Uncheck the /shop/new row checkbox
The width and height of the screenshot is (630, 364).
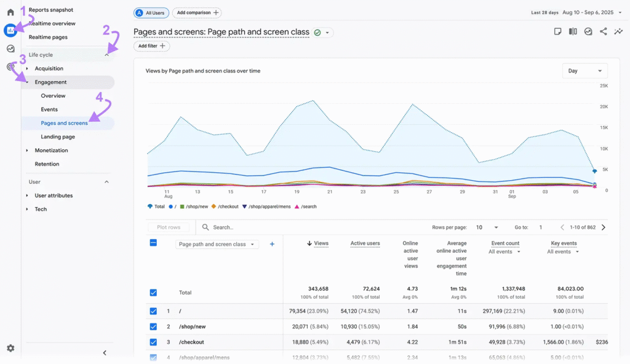coord(154,326)
